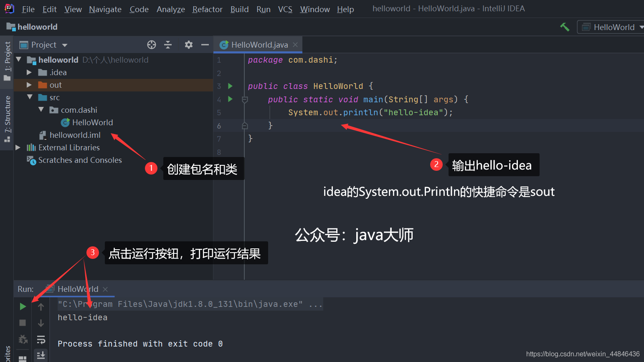Click the green Rerun button in Run panel

(x=23, y=306)
